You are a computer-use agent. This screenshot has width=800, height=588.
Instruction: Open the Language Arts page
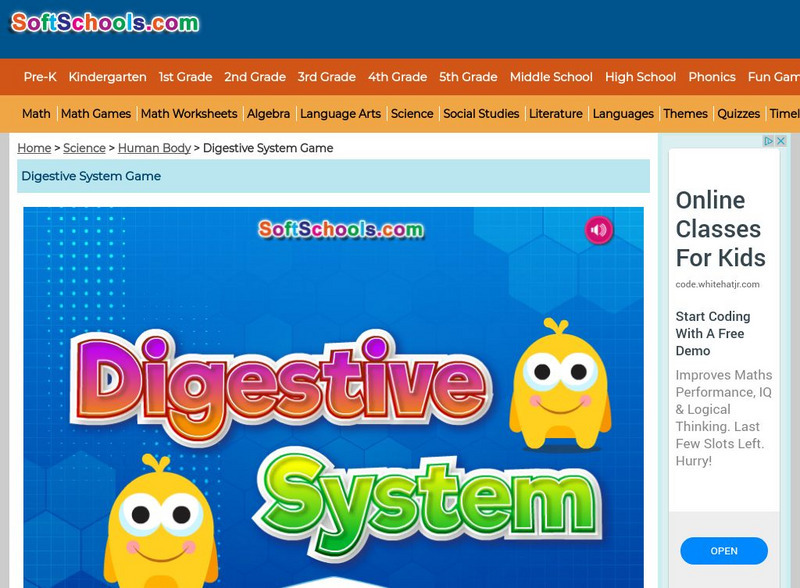340,113
